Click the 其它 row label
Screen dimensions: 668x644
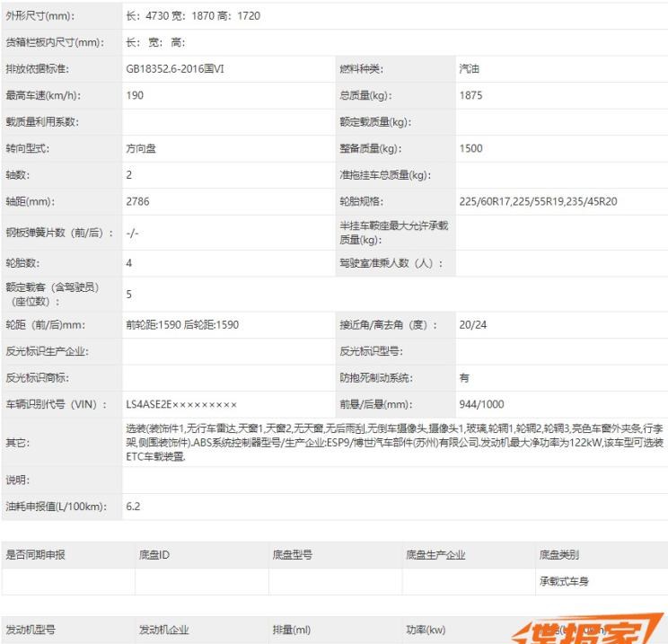tap(17, 443)
